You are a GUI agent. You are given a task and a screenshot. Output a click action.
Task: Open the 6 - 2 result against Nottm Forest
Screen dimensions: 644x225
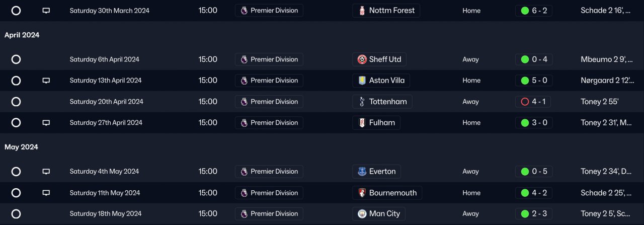pos(534,11)
